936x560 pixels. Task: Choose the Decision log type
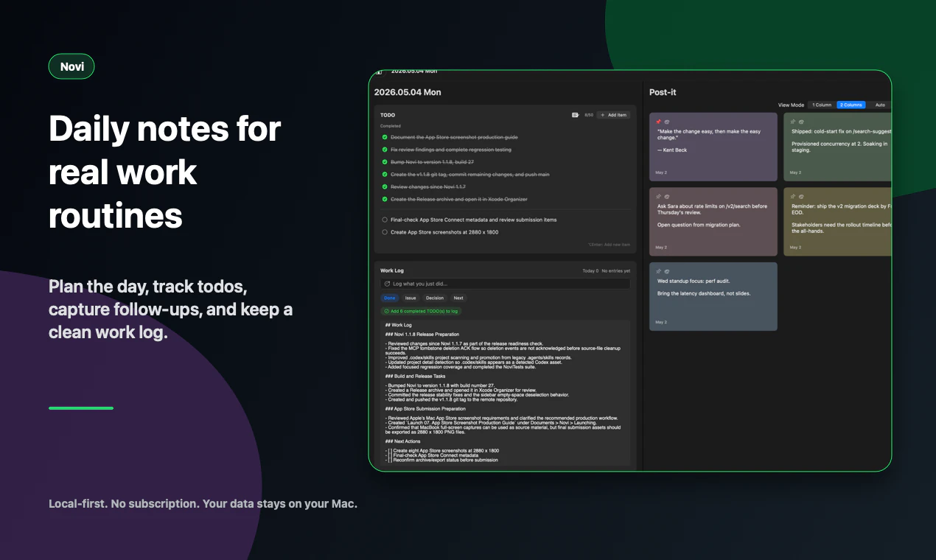435,298
